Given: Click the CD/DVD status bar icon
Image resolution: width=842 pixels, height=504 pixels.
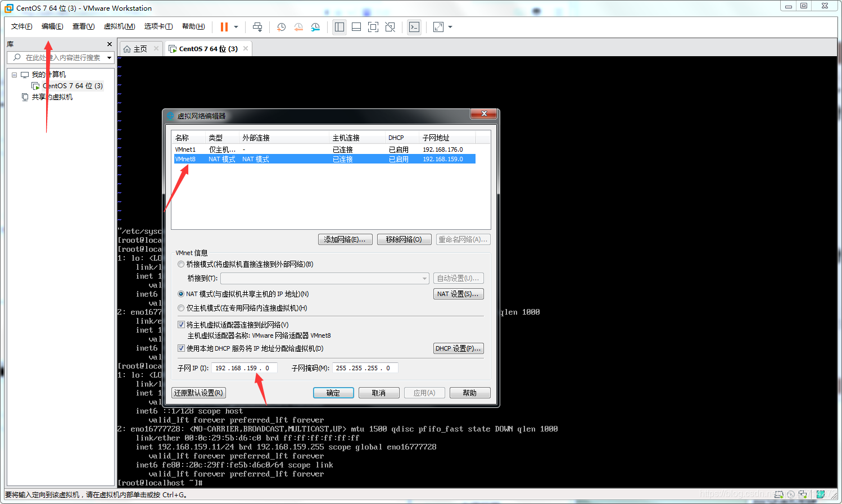Looking at the screenshot, I should 791,494.
